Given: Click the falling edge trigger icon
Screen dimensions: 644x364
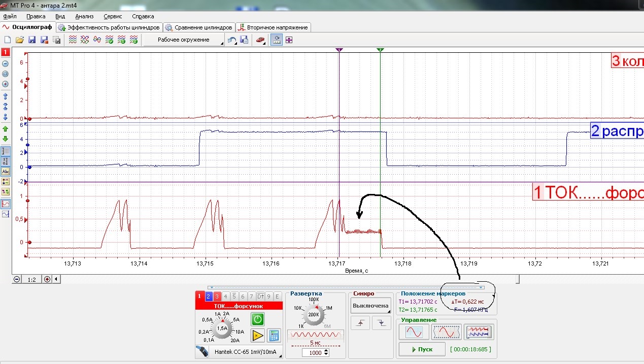Looking at the screenshot, I should (x=381, y=324).
